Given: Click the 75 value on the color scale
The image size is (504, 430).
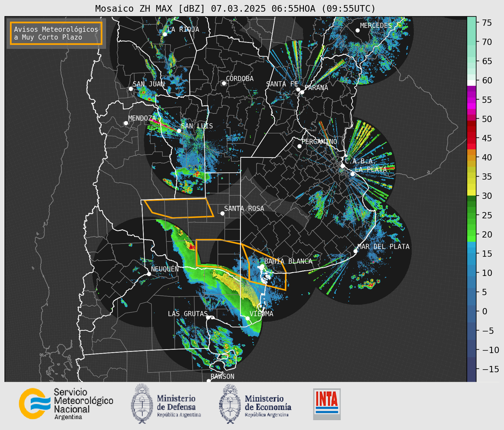Looking at the screenshot, I should click(x=487, y=23).
